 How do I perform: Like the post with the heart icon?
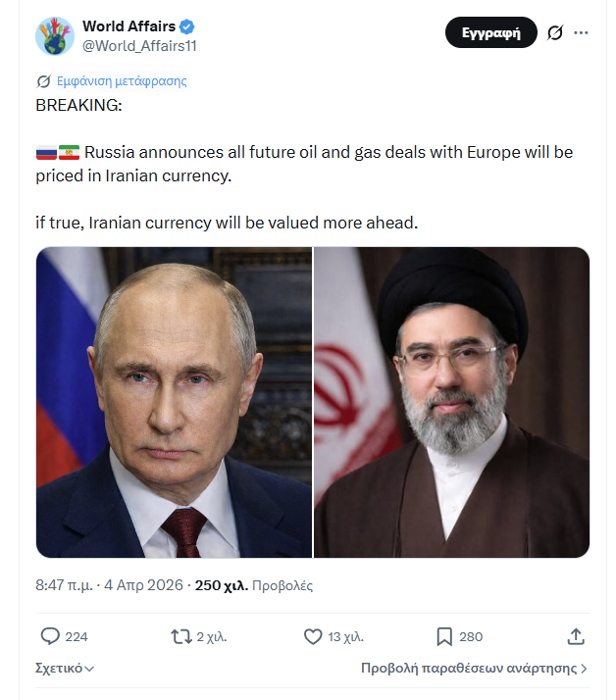click(x=313, y=636)
